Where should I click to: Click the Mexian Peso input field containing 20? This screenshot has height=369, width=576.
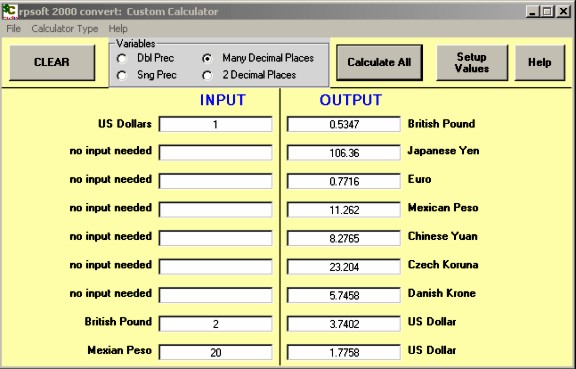(x=215, y=352)
